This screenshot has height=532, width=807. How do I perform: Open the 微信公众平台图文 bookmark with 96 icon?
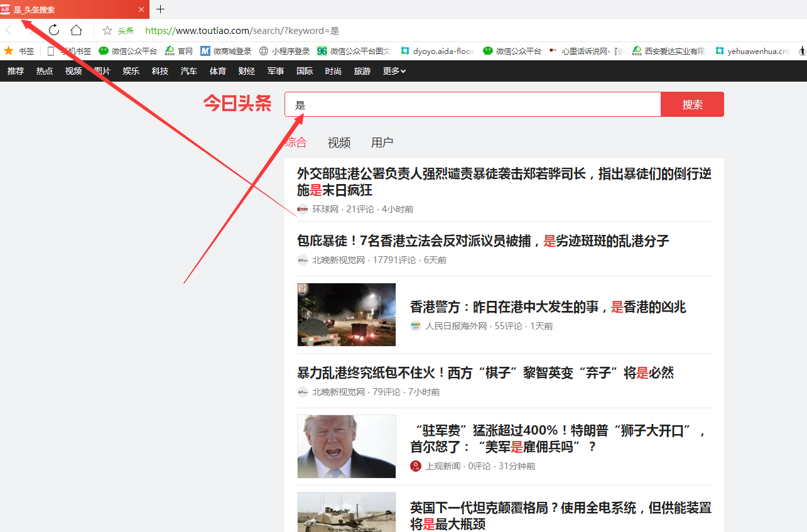355,51
